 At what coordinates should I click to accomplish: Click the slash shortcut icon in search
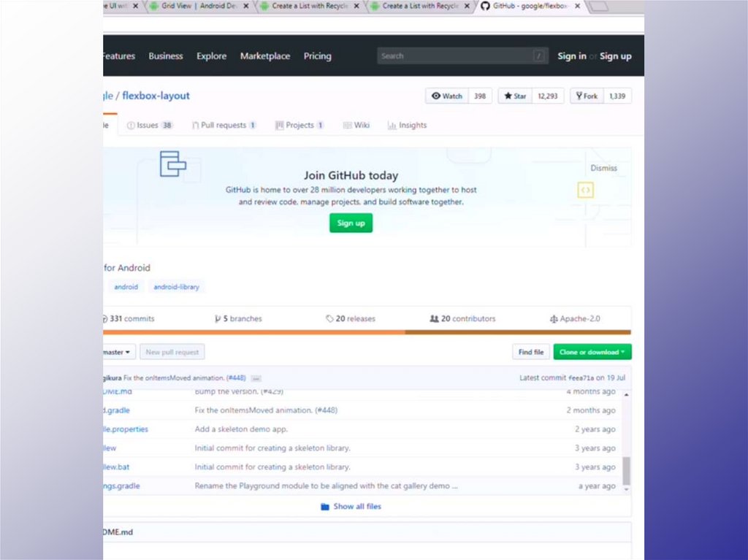(538, 55)
